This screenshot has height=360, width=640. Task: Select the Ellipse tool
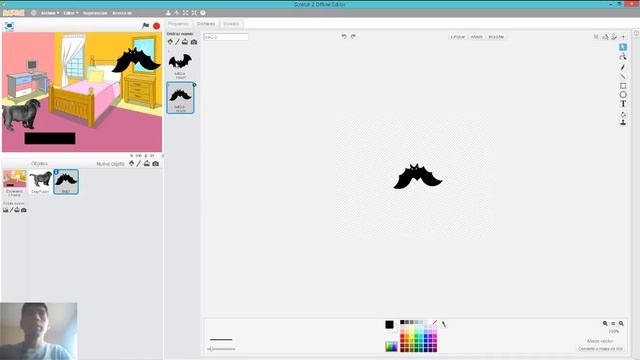coord(623,95)
